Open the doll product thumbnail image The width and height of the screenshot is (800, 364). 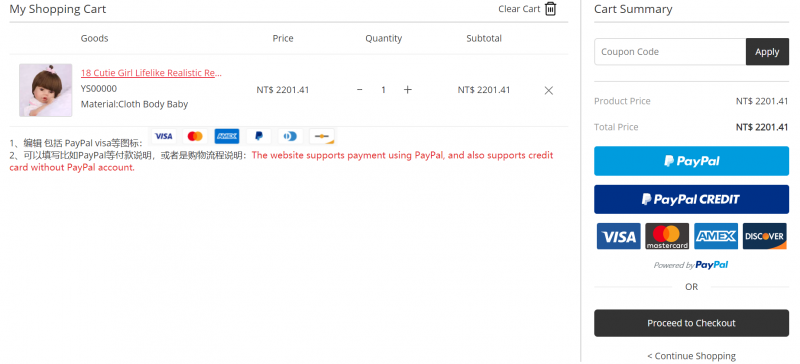pyautogui.click(x=45, y=90)
